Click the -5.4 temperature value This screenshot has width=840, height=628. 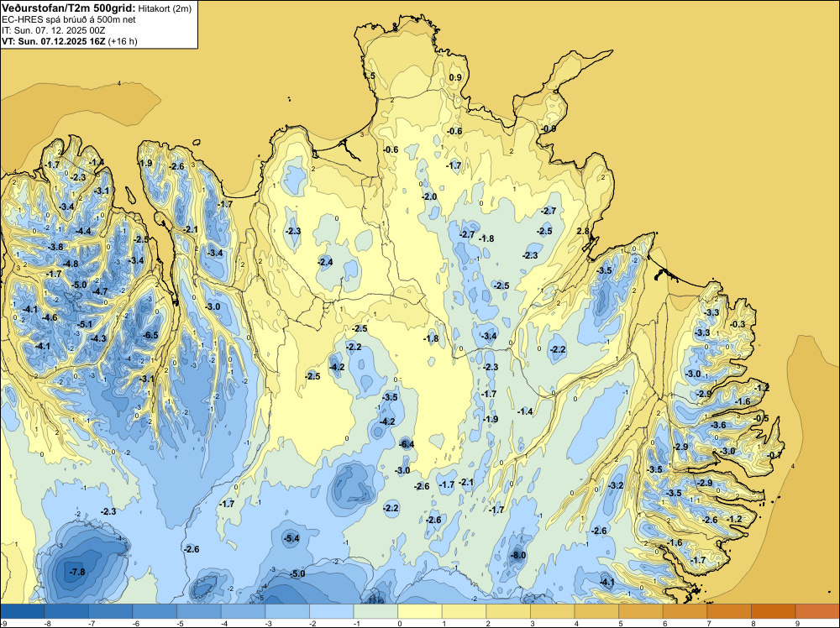click(291, 538)
